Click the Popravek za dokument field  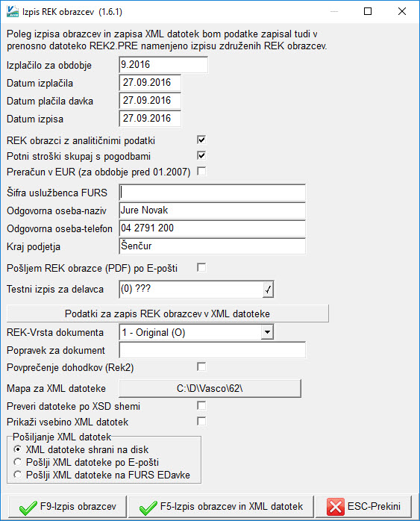click(212, 350)
